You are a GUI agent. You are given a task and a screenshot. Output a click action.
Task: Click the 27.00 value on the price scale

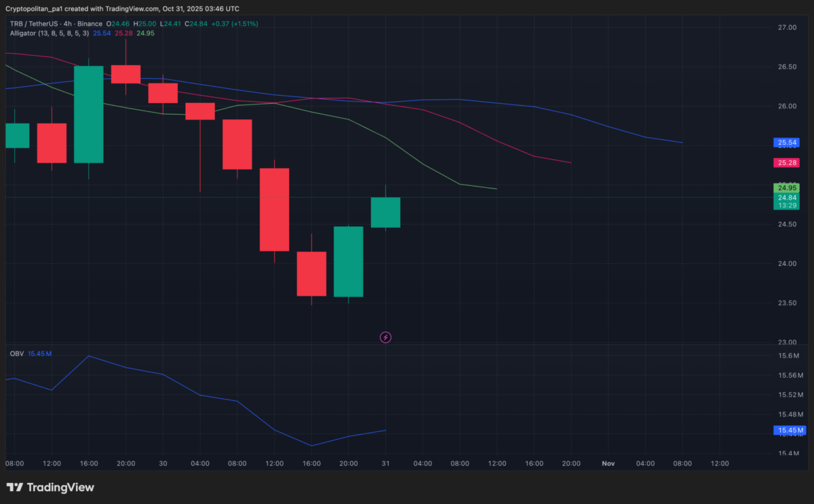788,28
